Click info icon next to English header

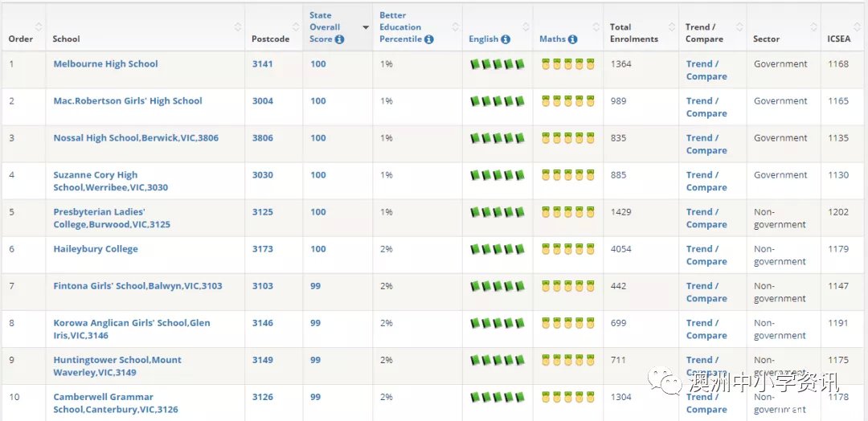pos(506,39)
